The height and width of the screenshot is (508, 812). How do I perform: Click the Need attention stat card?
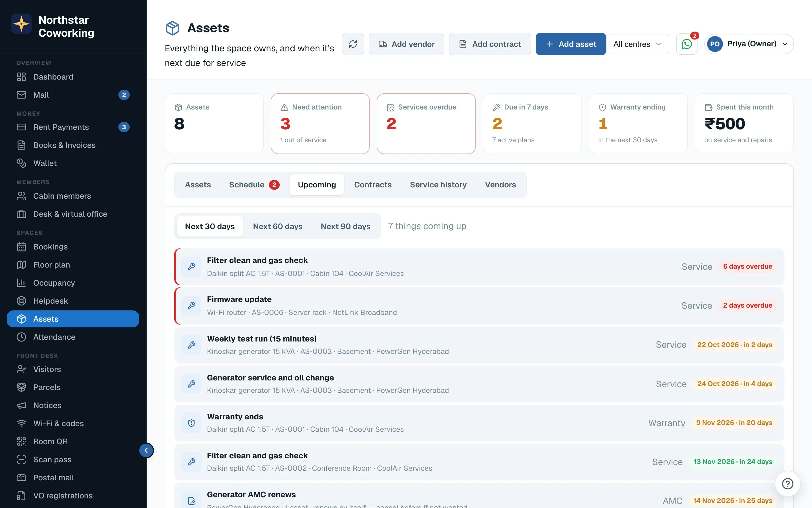(x=320, y=124)
